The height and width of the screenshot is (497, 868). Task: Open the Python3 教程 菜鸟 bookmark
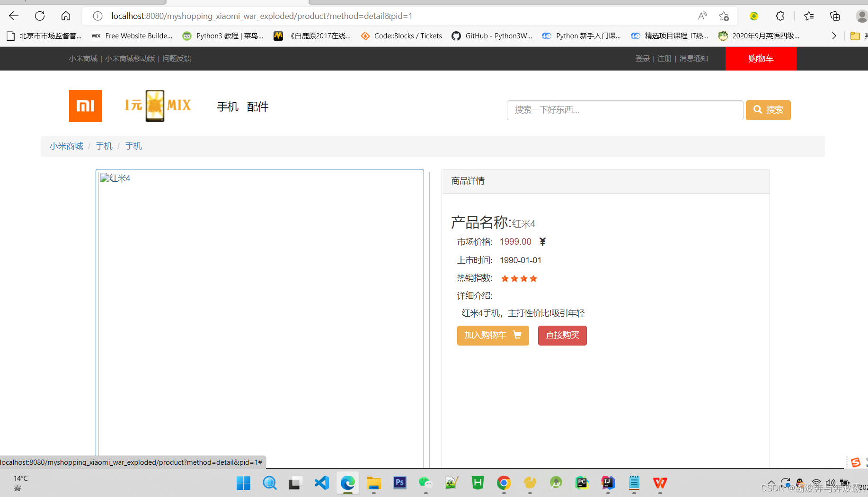click(x=223, y=36)
